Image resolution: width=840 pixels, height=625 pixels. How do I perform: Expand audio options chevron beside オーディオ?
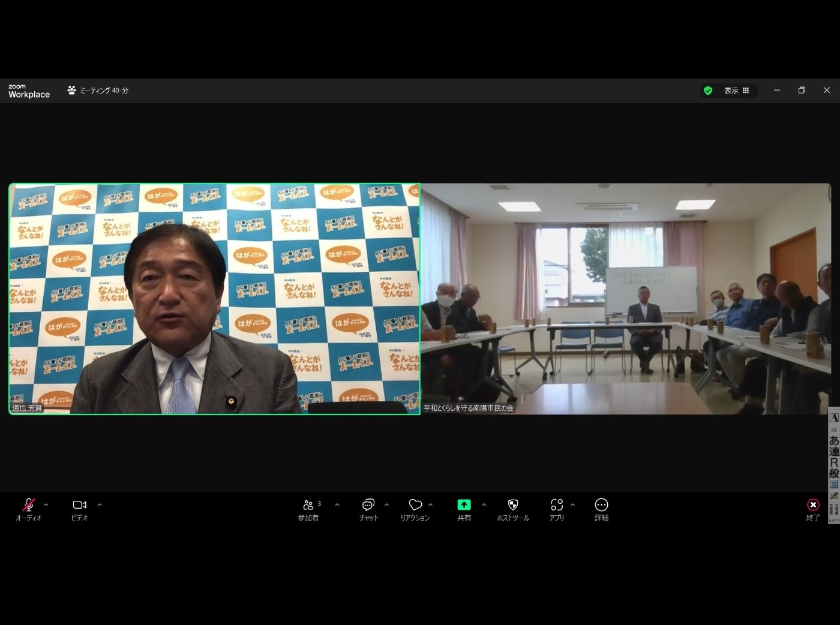pyautogui.click(x=46, y=504)
